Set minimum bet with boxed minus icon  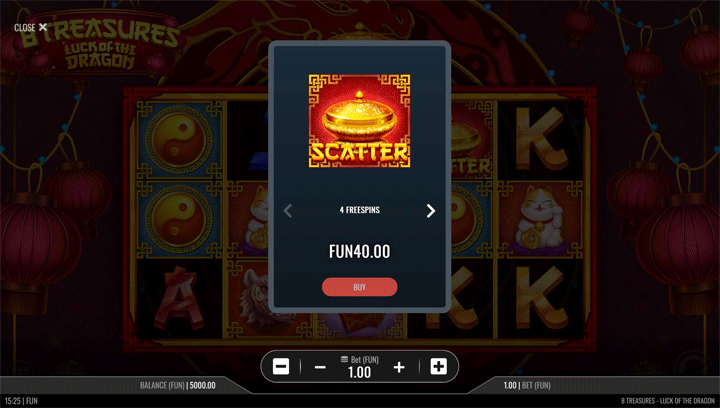(x=281, y=367)
